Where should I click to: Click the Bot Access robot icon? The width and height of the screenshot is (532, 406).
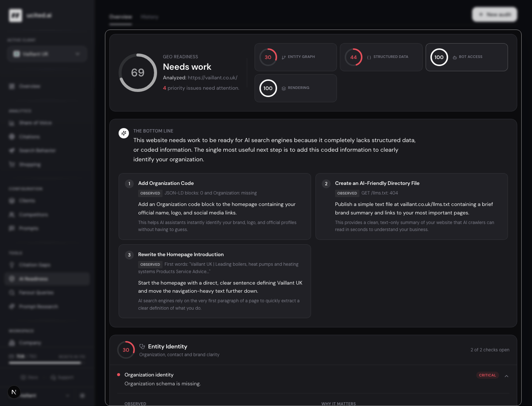coord(455,57)
